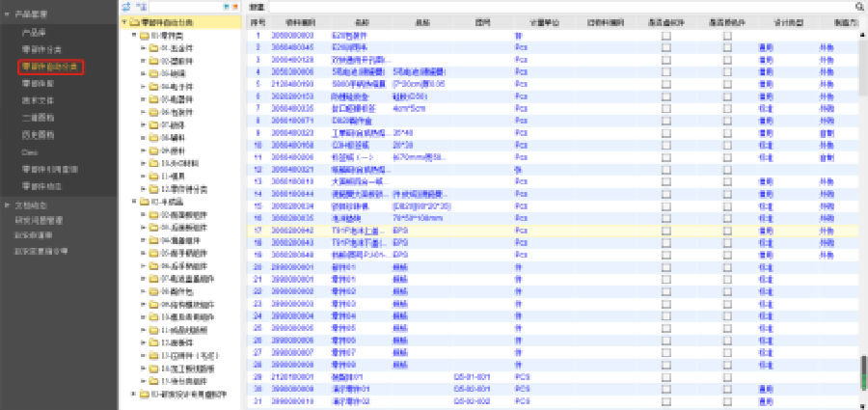Sort by the 计量单位 column header
This screenshot has width=868, height=410.
click(x=545, y=23)
